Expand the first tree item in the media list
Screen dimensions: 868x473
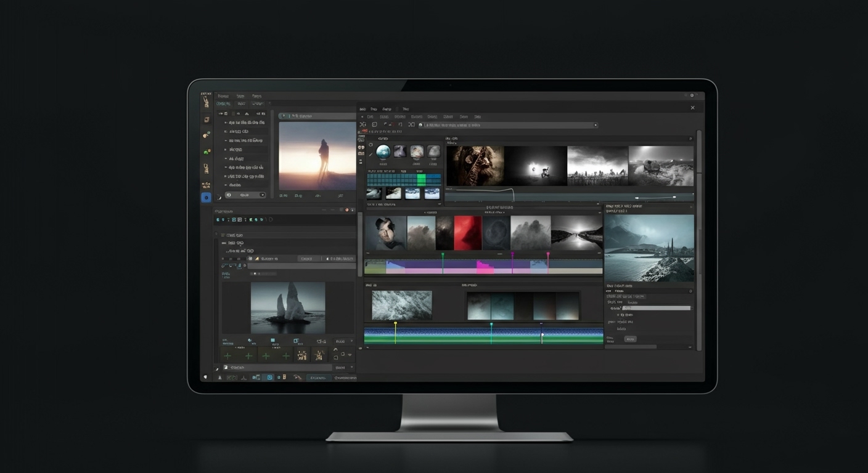(x=226, y=123)
